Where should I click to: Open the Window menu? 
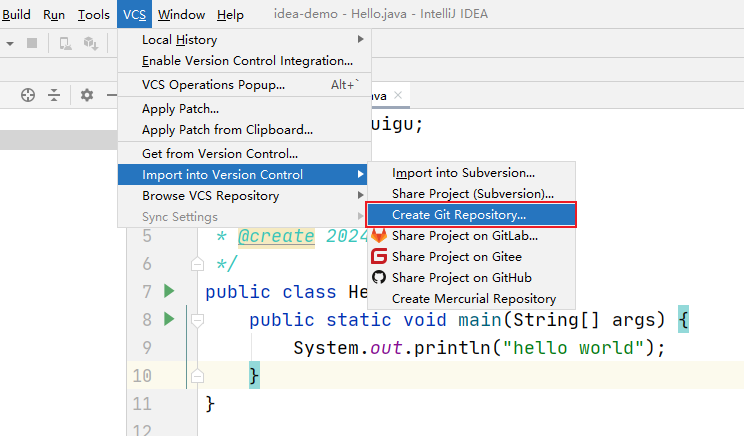(181, 15)
